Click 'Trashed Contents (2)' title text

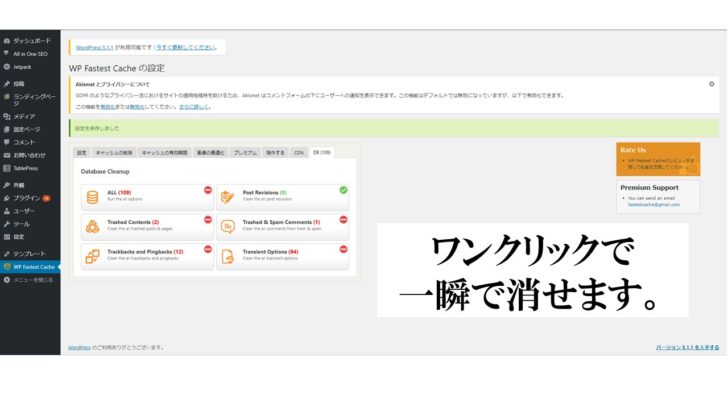coord(133,222)
